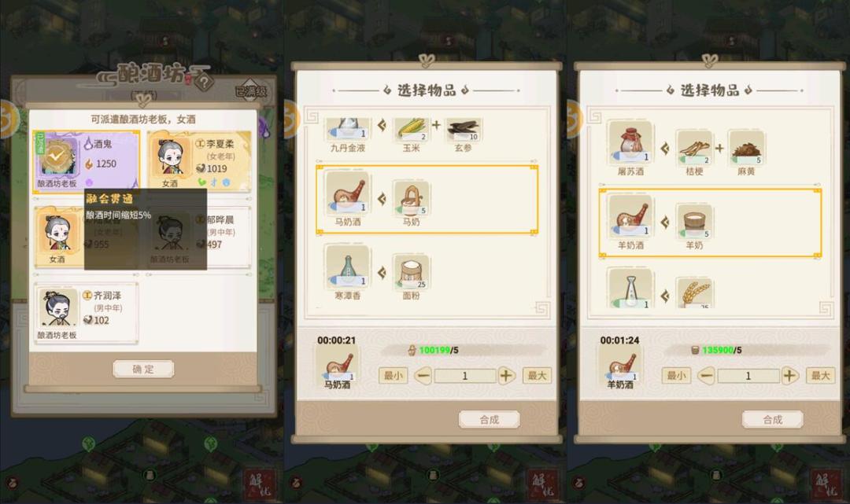Click the 九丹金液 wine icon
Image resolution: width=850 pixels, height=504 pixels.
click(348, 130)
